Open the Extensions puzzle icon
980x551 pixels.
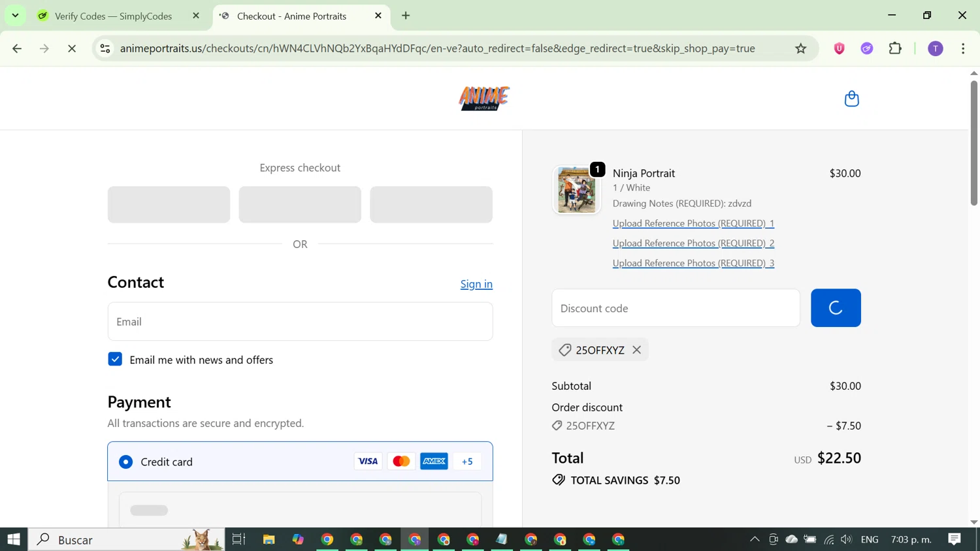(x=896, y=48)
